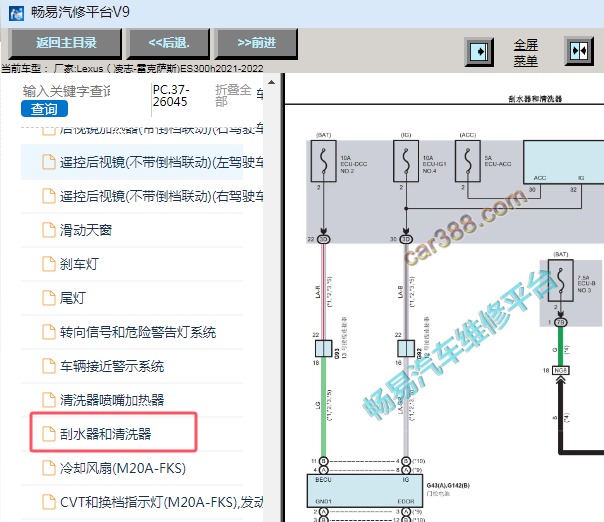The image size is (604, 522).
Task: Click the 当前车型 Lexus ES300h vehicle info text
Action: 132,69
